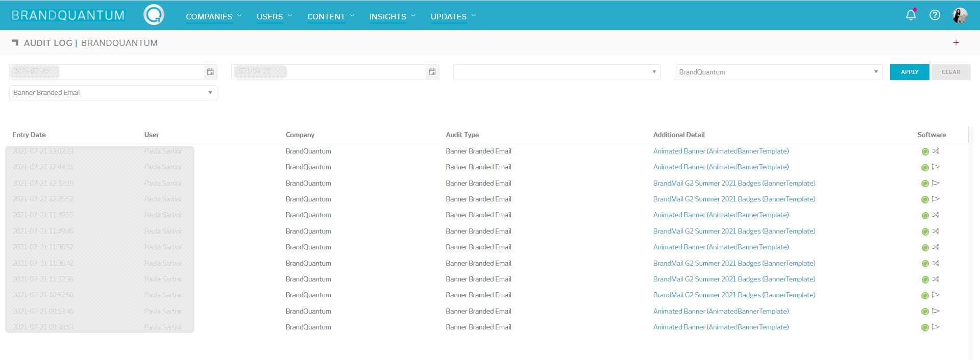Click the flag icon in the 12:25:52 row
The height and width of the screenshot is (360, 980).
click(936, 199)
